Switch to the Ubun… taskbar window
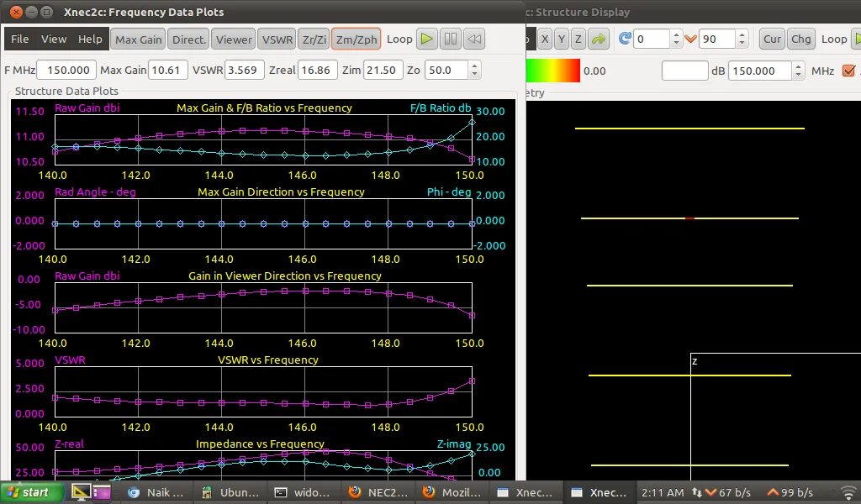Viewport: 861px width, 504px height. click(x=230, y=492)
